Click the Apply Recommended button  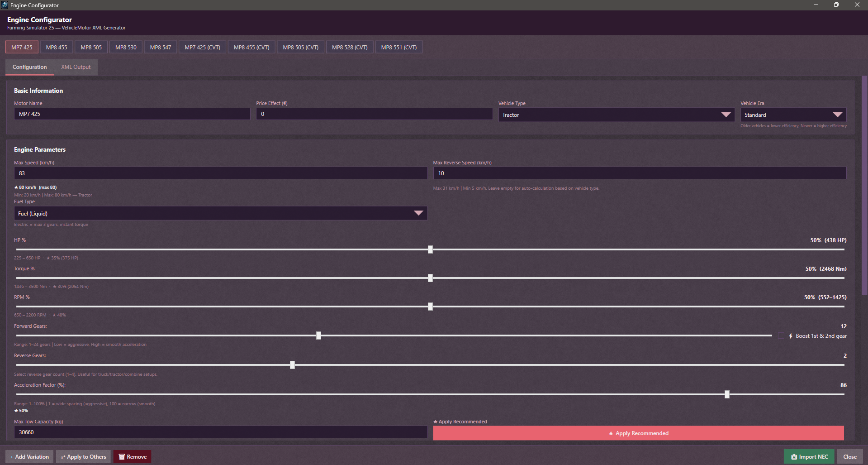[638, 433]
